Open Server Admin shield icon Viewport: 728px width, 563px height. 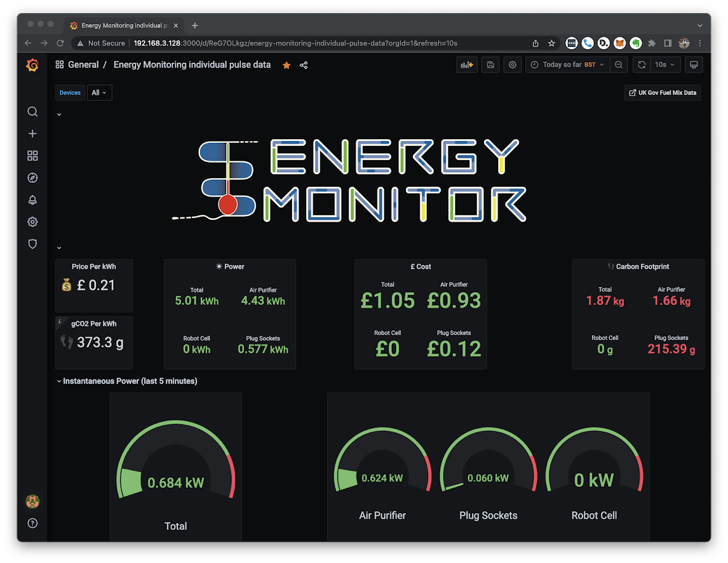32,244
